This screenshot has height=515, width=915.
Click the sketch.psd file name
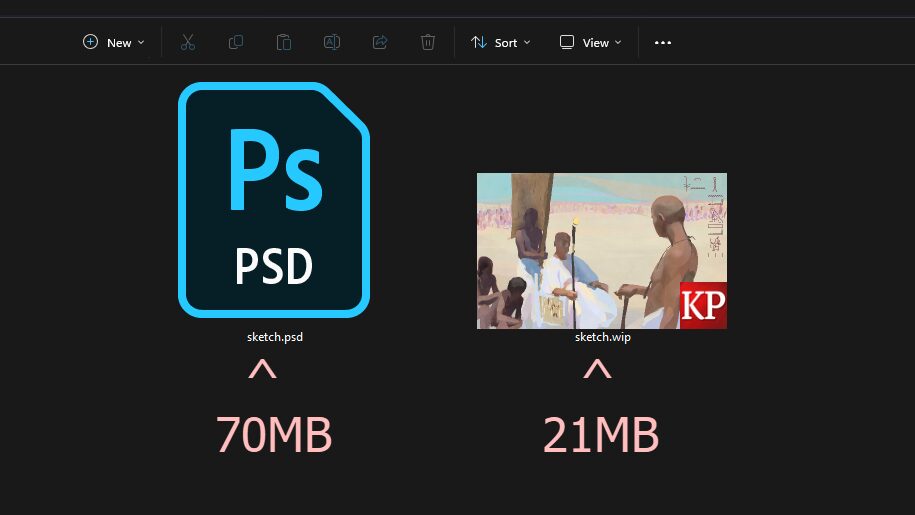pos(275,337)
